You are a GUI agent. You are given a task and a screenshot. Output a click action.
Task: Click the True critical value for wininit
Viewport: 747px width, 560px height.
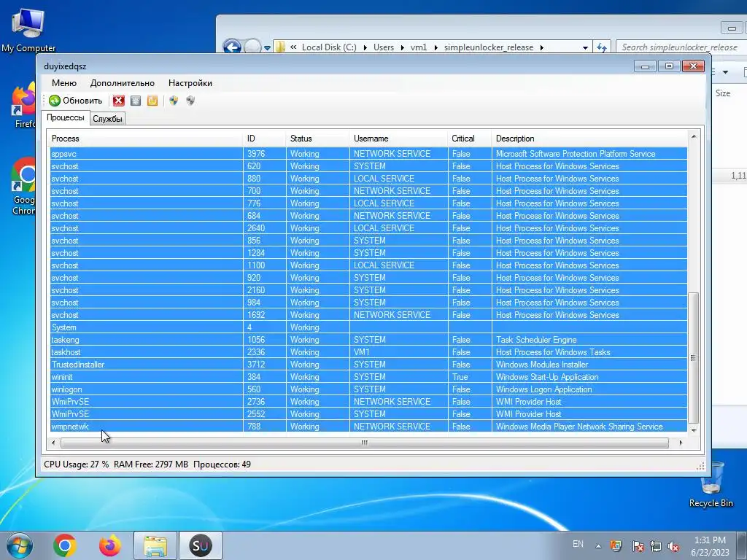460,377
